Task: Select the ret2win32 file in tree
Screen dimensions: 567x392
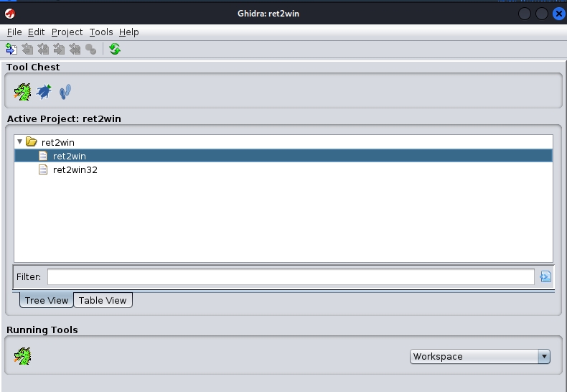Action: [75, 170]
